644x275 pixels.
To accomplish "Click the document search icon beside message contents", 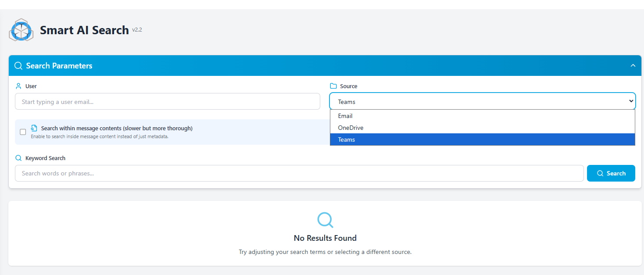I will [x=34, y=129].
